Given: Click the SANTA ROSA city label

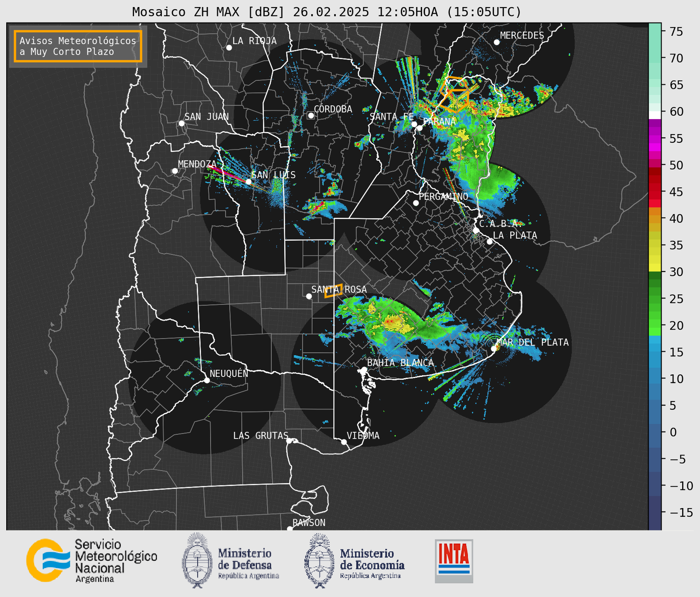Looking at the screenshot, I should pos(339,289).
